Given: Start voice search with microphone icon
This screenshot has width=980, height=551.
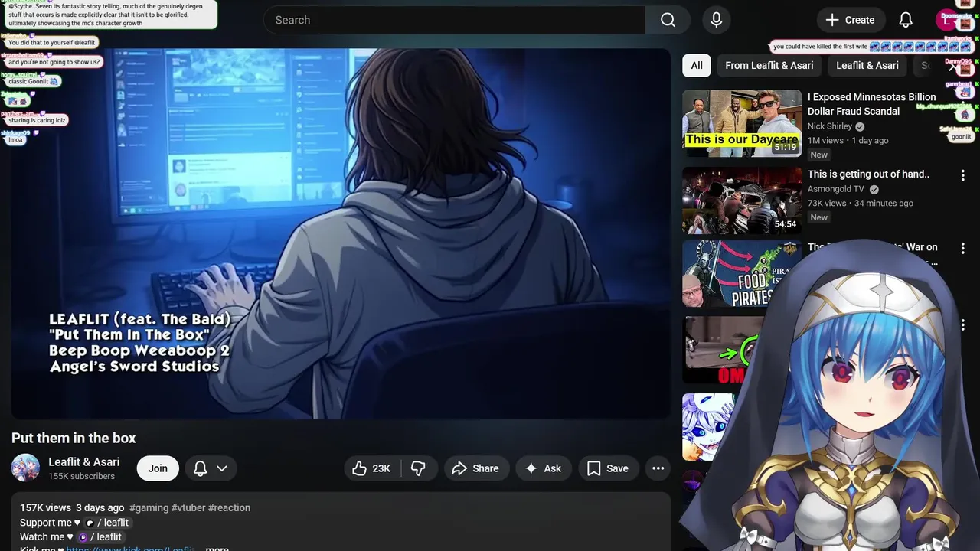Looking at the screenshot, I should (717, 20).
